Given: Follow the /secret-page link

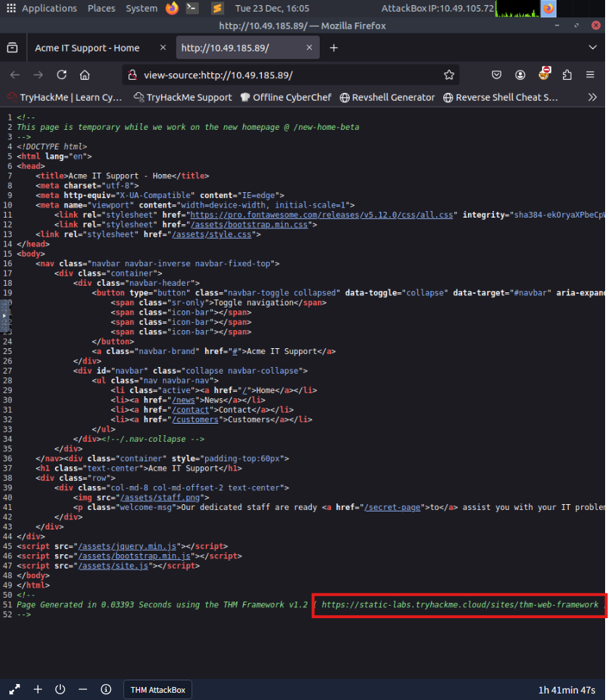Looking at the screenshot, I should [x=393, y=507].
